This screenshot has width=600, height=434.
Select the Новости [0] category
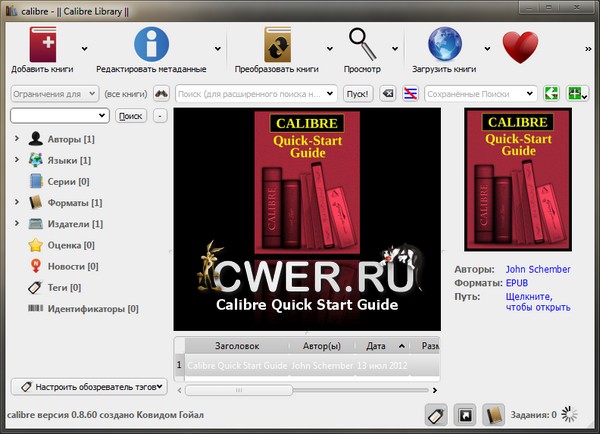[73, 266]
